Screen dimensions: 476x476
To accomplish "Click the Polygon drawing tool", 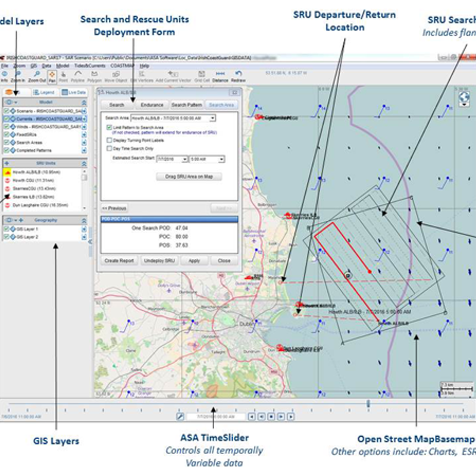I will pyautogui.click(x=94, y=75).
